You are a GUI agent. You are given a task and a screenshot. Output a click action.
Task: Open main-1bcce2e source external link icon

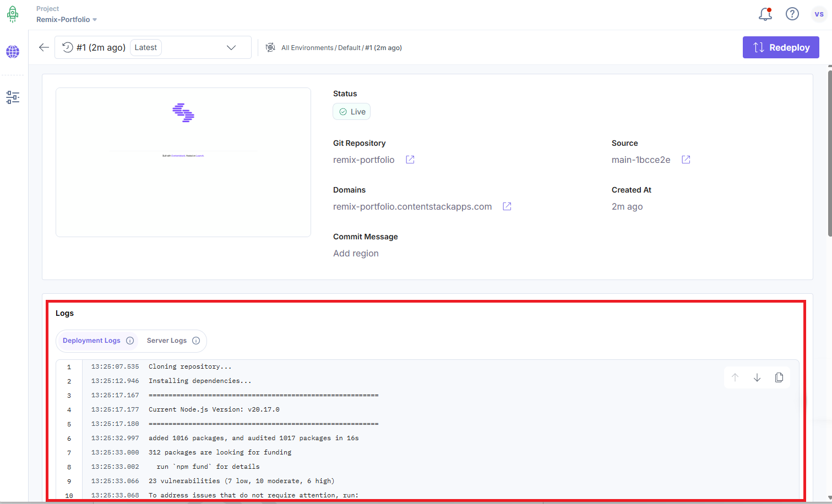pos(686,160)
